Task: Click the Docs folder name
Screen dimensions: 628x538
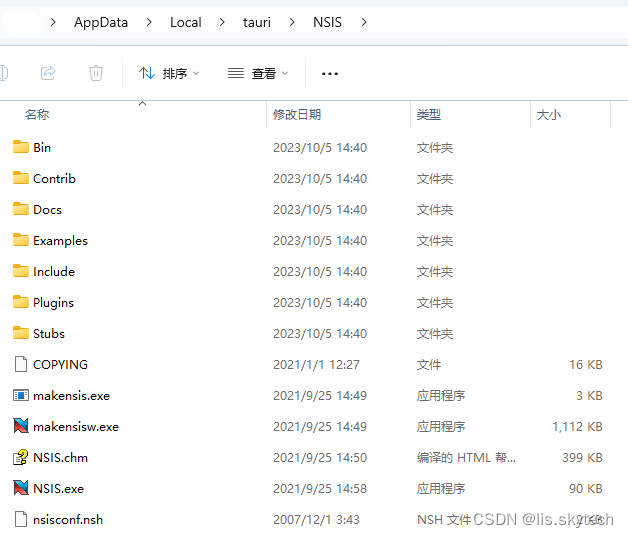Action: (48, 210)
